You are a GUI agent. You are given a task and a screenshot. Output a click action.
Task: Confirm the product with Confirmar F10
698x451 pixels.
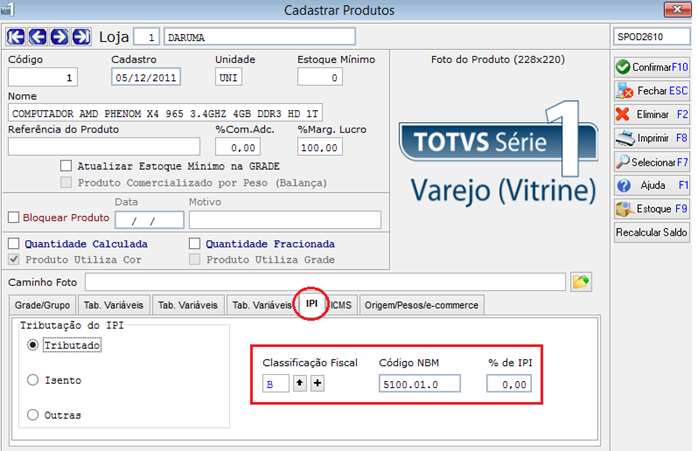pyautogui.click(x=652, y=67)
